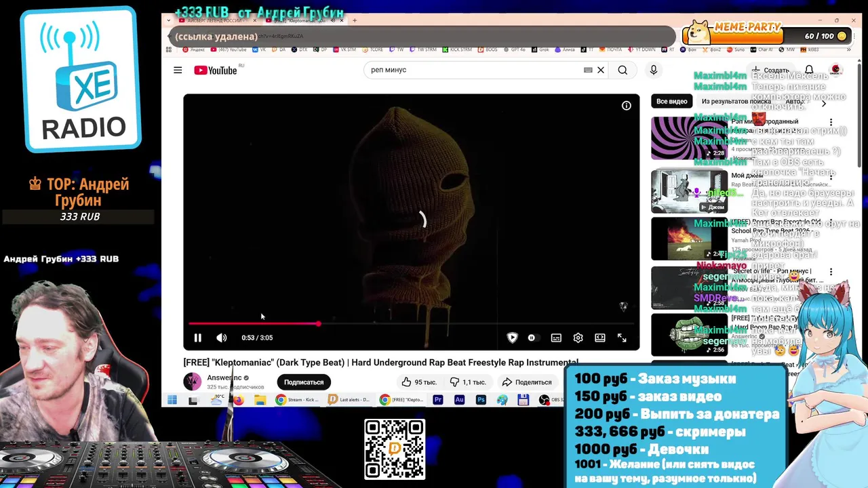Image resolution: width=868 pixels, height=488 pixels.
Task: Mute the video with the speaker icon
Action: click(x=221, y=338)
